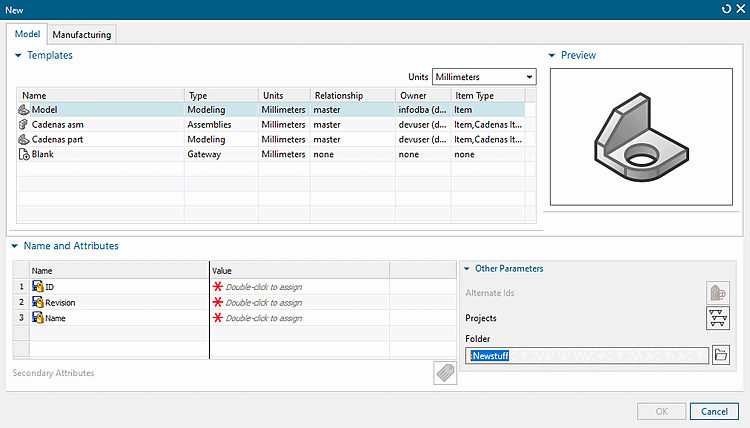Collapse the Name and Attributes section
750x428 pixels.
14,246
